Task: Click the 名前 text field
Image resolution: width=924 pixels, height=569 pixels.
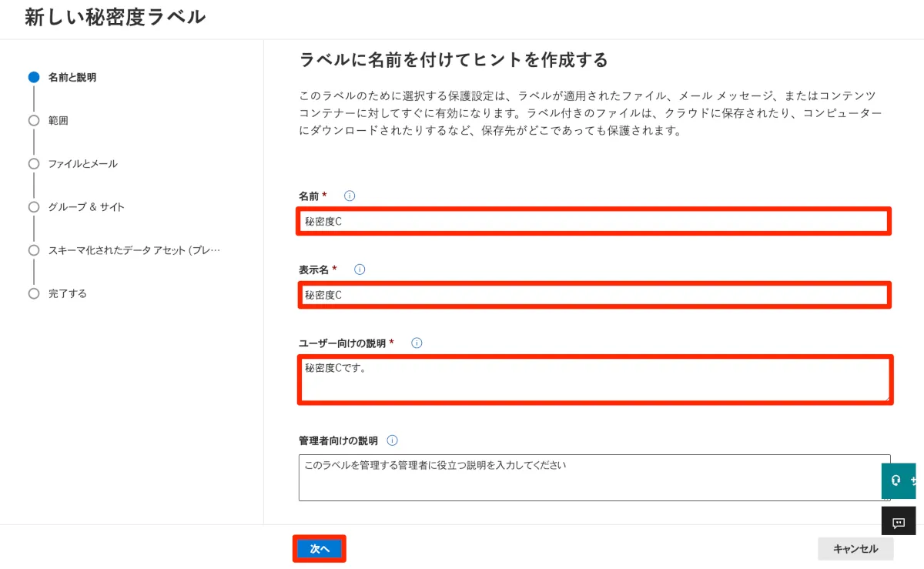Action: (594, 222)
